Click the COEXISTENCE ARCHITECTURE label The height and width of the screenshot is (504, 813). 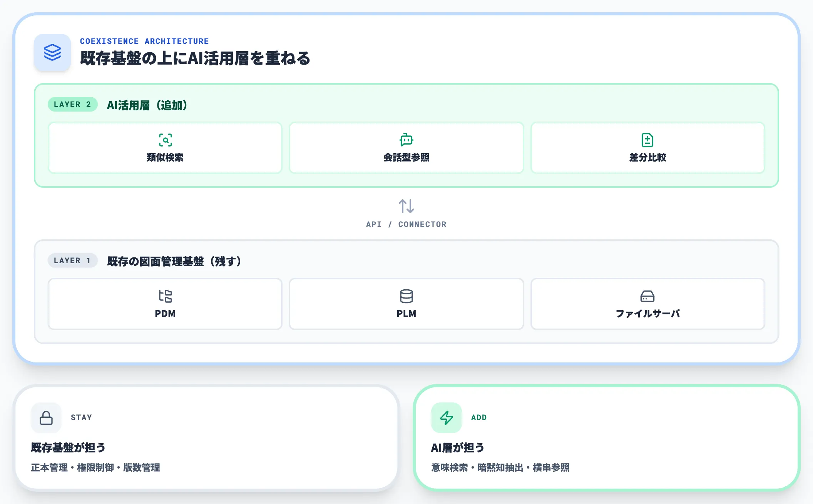[x=144, y=41]
